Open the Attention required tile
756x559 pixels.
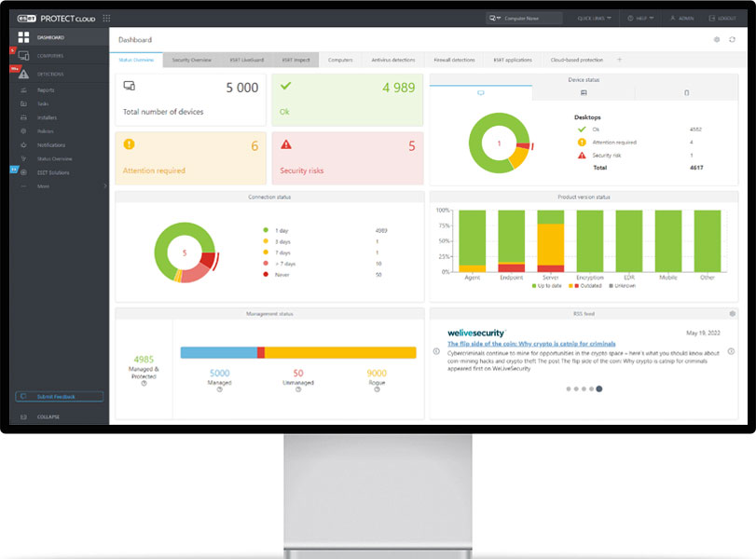[190, 158]
